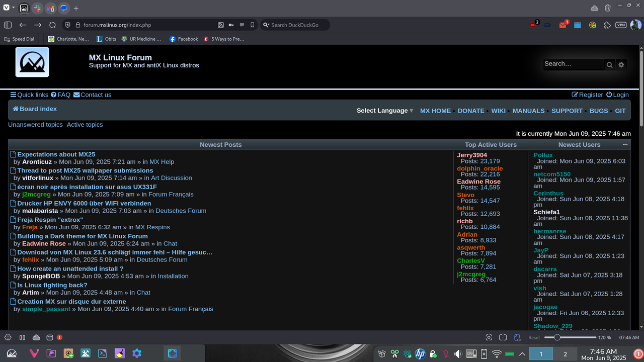644x362 pixels.
Task: Open advanced search gear icon
Action: point(621,64)
